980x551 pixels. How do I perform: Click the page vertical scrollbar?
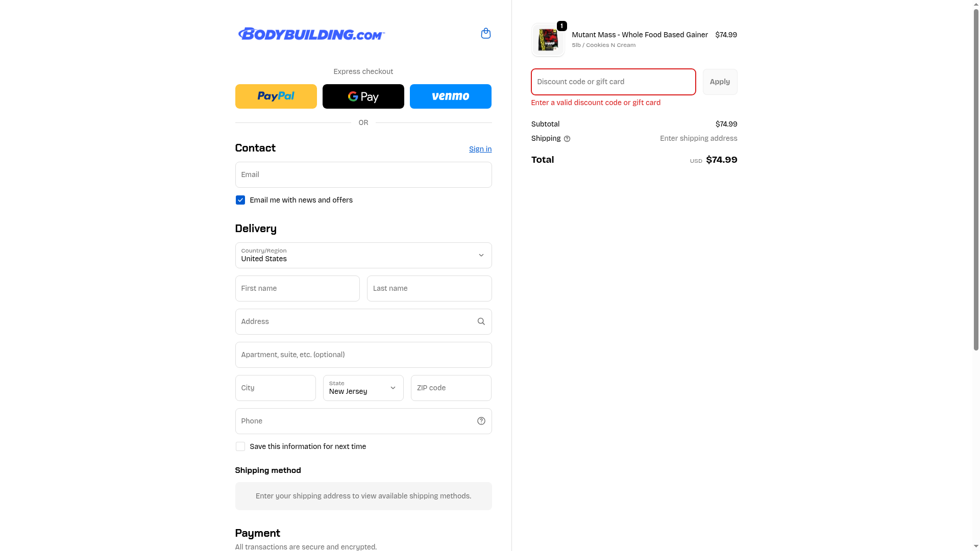click(976, 179)
